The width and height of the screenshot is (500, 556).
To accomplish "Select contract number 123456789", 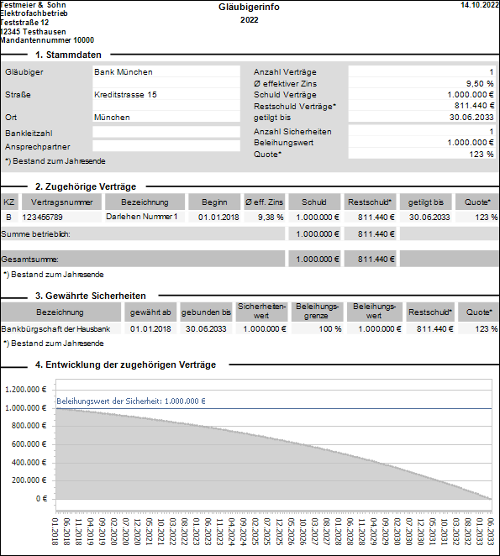I will (x=42, y=217).
